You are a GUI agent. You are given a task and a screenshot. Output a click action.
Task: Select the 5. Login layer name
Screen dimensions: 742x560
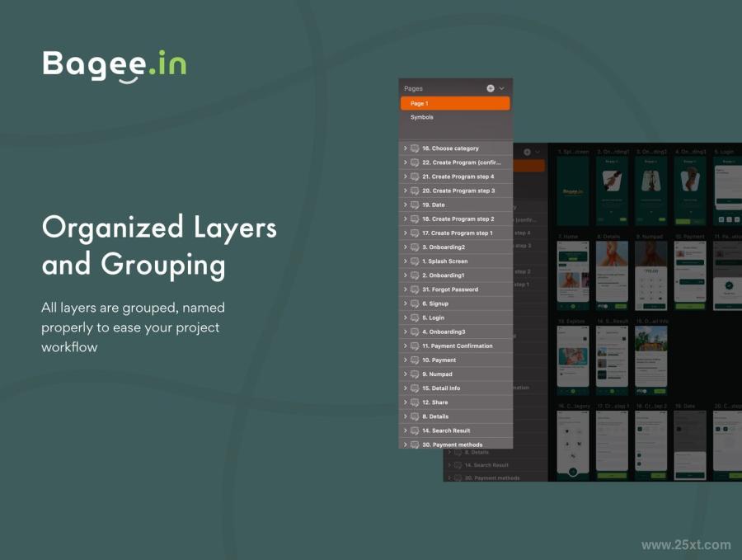coord(433,318)
